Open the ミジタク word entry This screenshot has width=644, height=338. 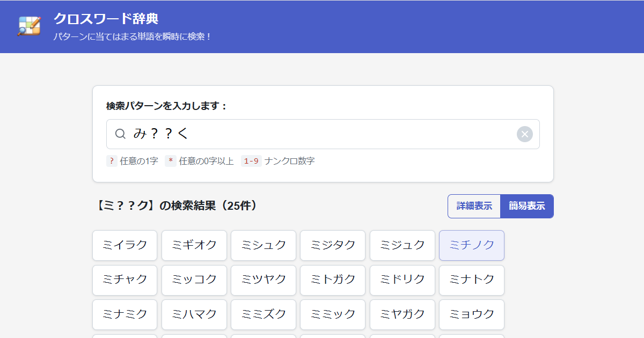[333, 245]
